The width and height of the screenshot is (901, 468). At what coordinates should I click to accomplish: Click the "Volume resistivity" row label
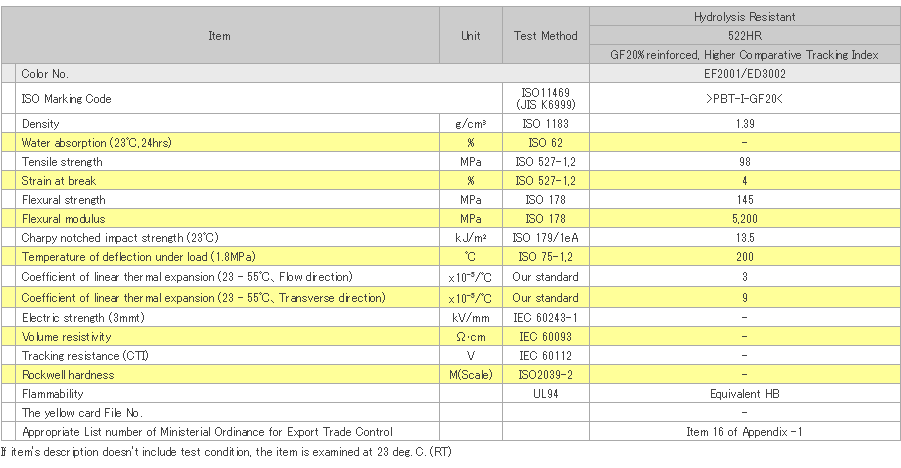click(65, 337)
